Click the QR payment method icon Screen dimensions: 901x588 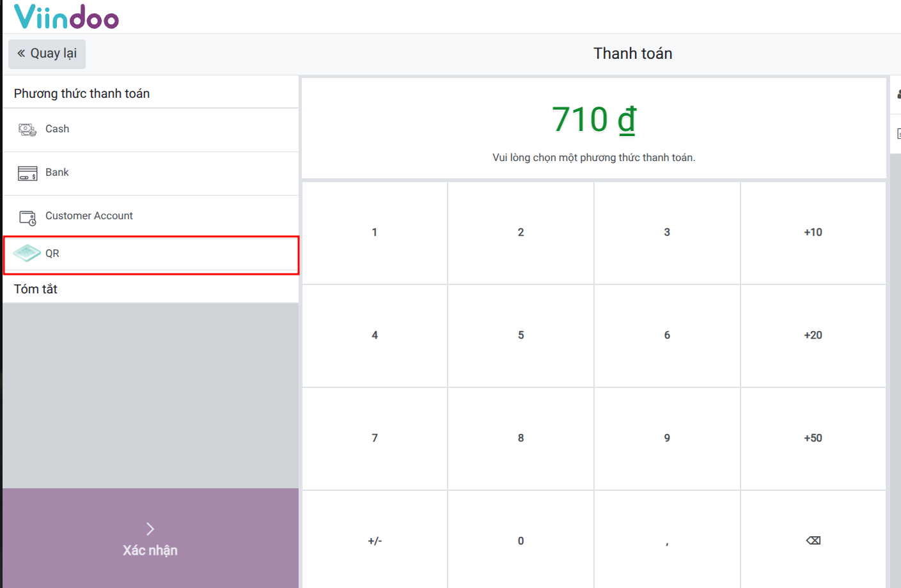(27, 253)
